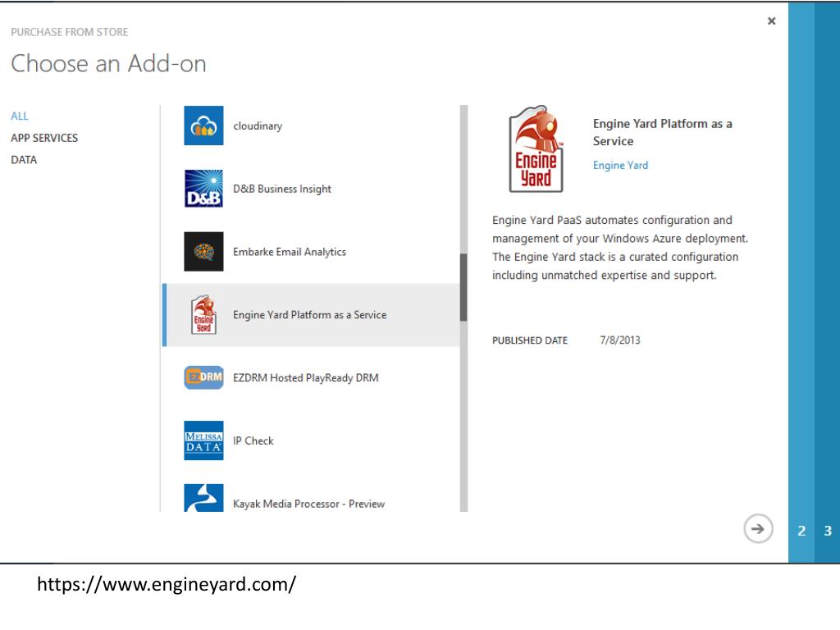Viewport: 840px width, 630px height.
Task: Click the large Engine Yard logo in details
Action: (x=536, y=149)
